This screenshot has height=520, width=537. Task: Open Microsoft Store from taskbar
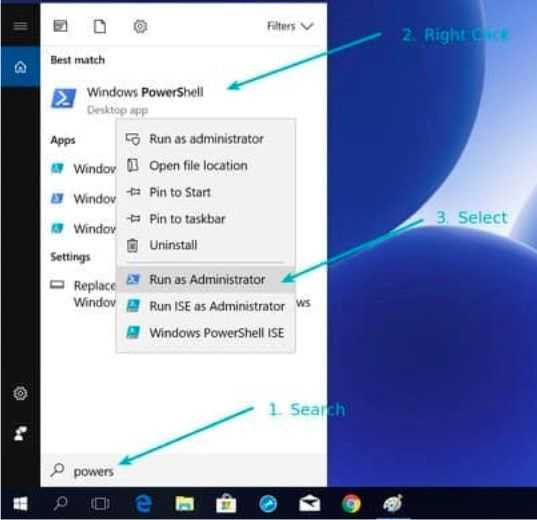coord(226,504)
